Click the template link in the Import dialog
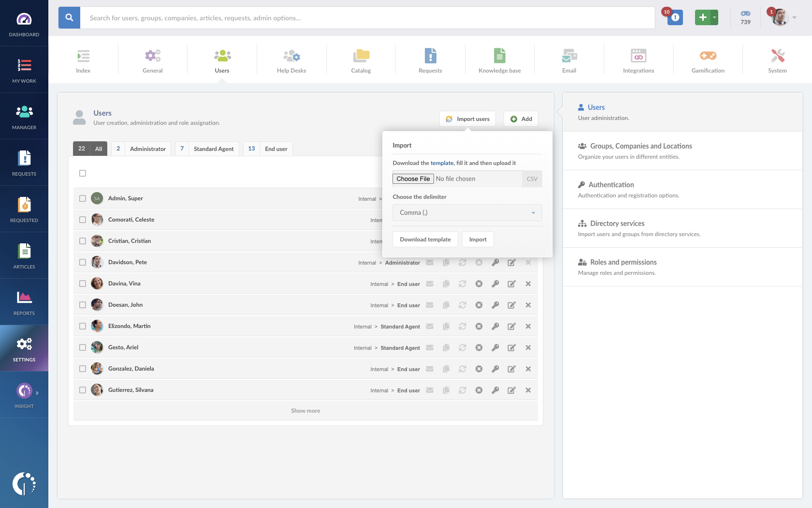The image size is (812, 508). 442,163
